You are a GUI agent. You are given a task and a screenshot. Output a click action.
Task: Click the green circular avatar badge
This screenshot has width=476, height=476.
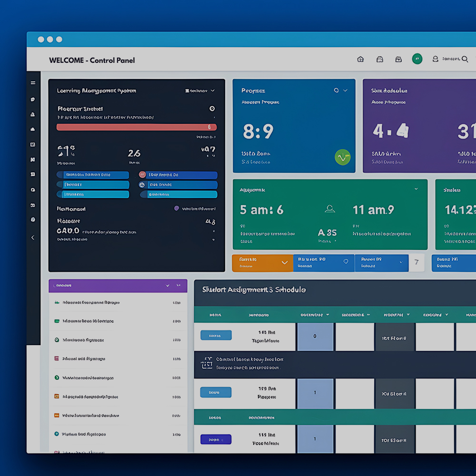pos(417,59)
